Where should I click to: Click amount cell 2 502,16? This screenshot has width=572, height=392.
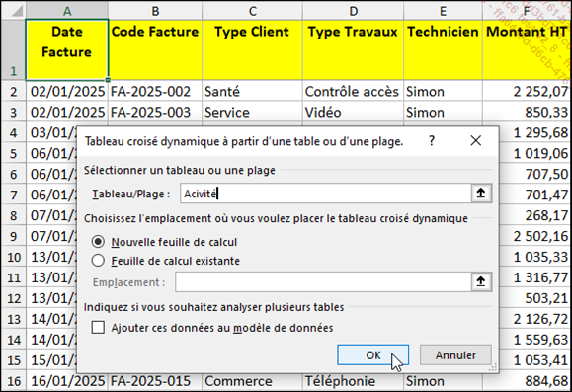tap(534, 236)
